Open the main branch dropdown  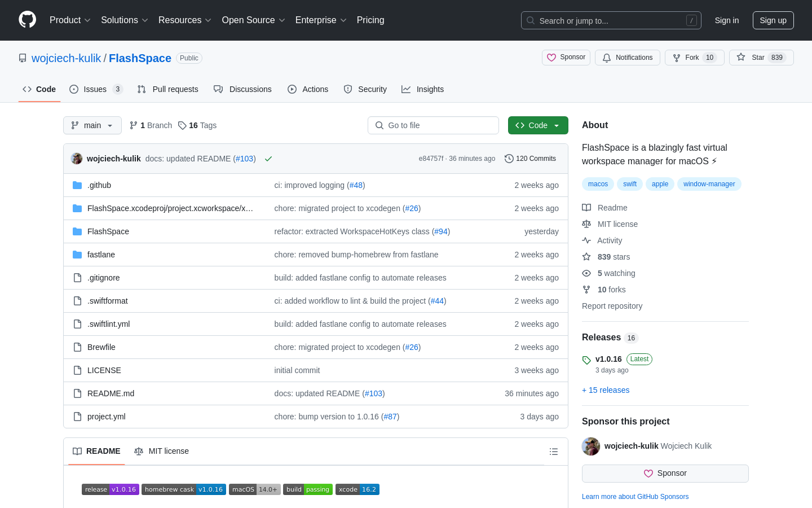[92, 125]
